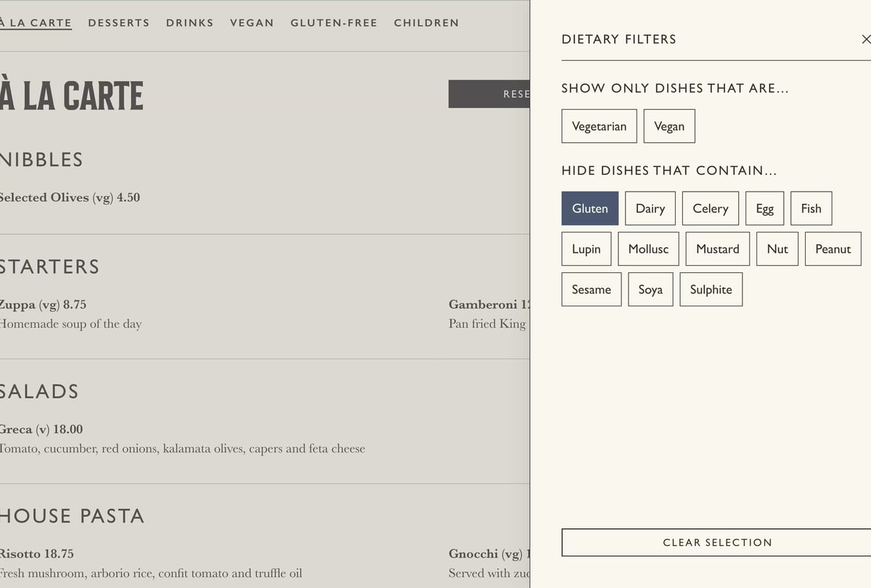Switch to the Desserts menu tab

coord(118,23)
